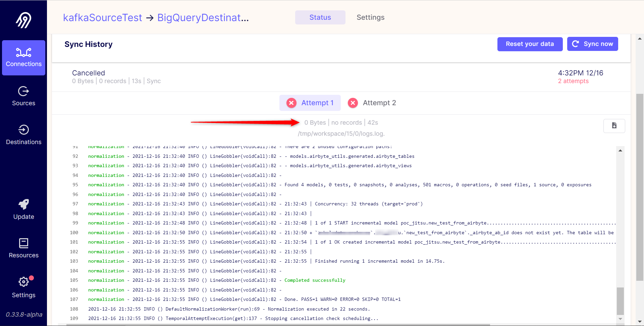Toggle to the Status view
Screen dimensions: 644x326
pos(320,17)
